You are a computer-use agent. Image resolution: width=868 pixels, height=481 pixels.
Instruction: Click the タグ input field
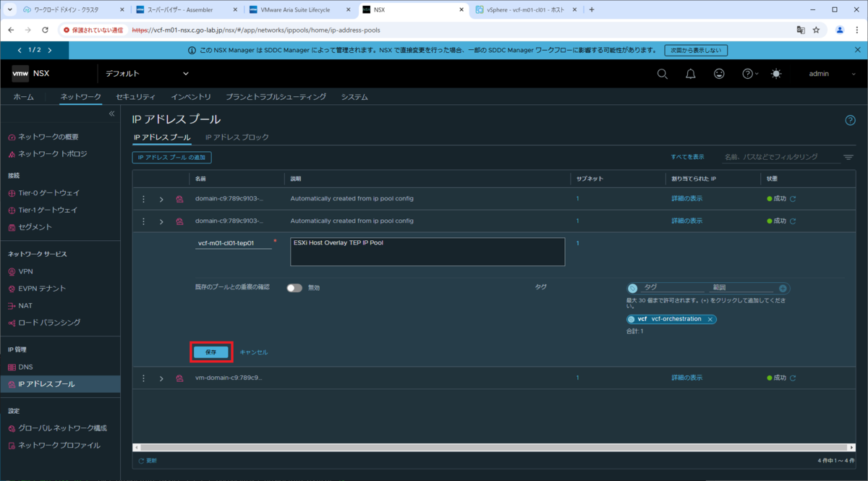pos(671,288)
